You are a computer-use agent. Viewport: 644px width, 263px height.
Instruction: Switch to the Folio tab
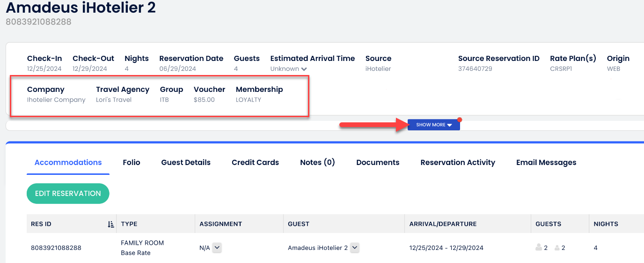click(x=132, y=163)
